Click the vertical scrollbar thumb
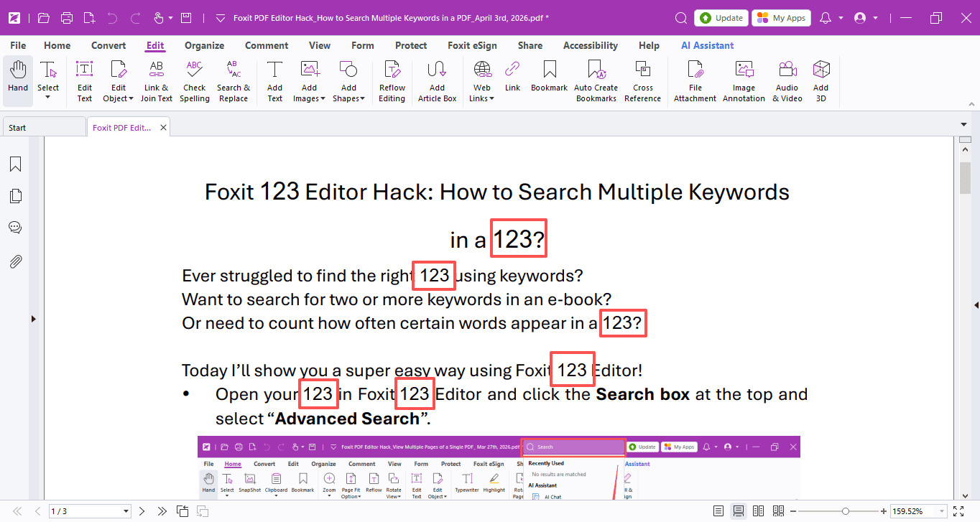 click(965, 177)
